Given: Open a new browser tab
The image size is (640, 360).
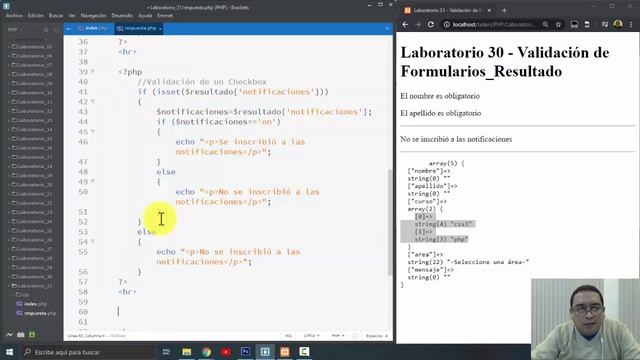Looking at the screenshot, I should pos(504,10).
